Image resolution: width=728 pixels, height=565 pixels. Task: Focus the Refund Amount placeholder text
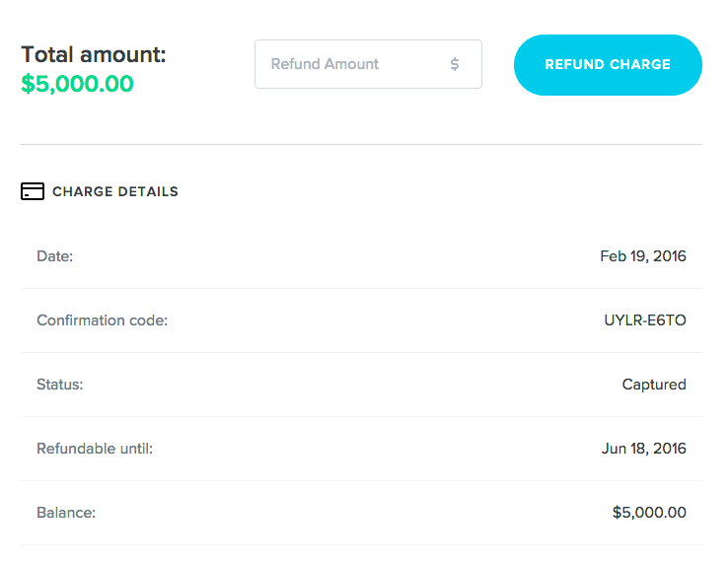(x=325, y=64)
